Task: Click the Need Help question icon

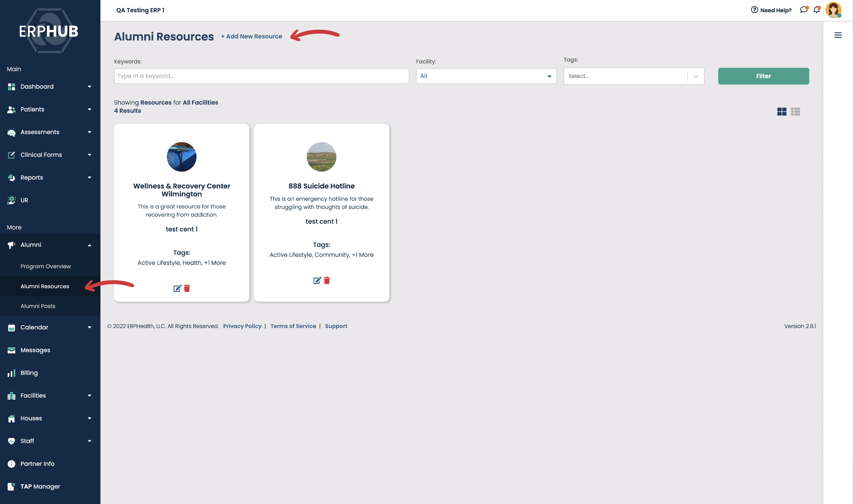Action: click(754, 10)
